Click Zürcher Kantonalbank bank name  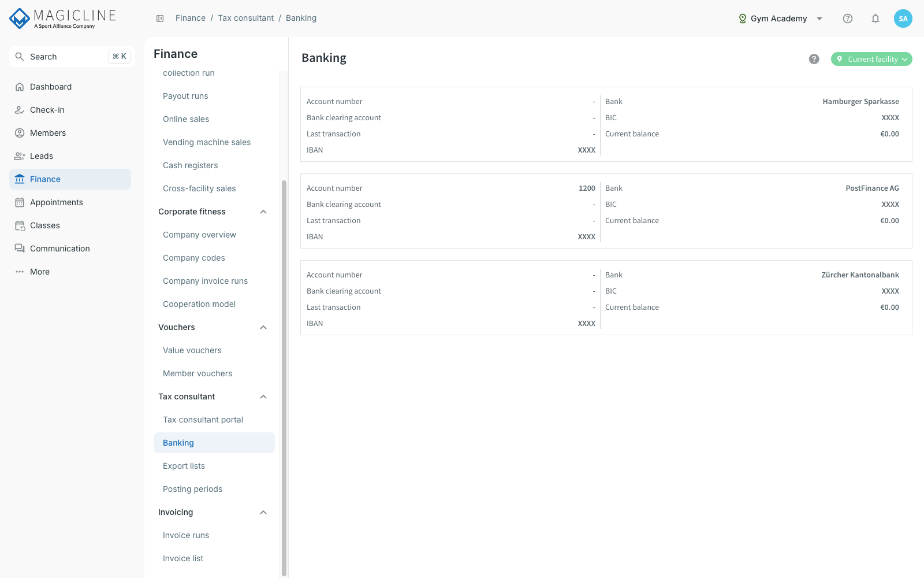coord(860,275)
